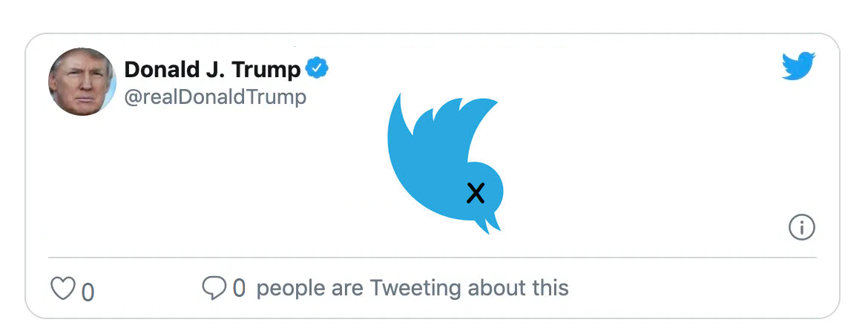868x334 pixels.
Task: Click the black X eye on the bird
Action: [x=476, y=194]
